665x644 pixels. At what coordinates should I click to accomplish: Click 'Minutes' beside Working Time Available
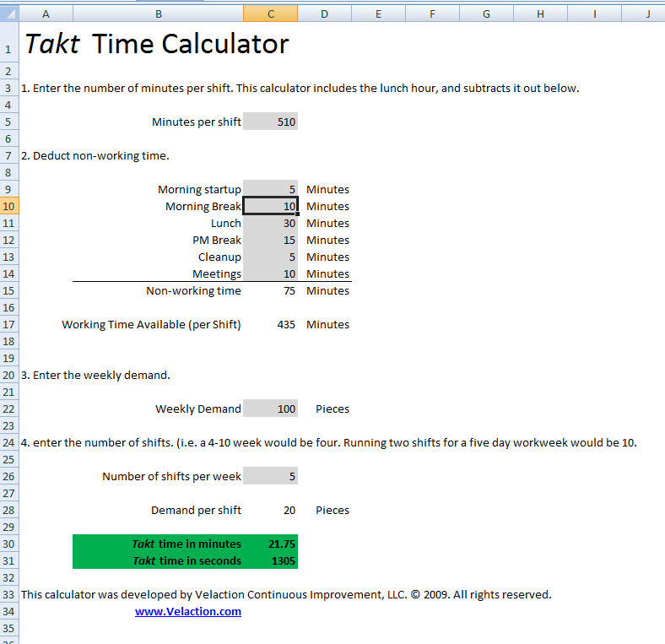pyautogui.click(x=327, y=325)
